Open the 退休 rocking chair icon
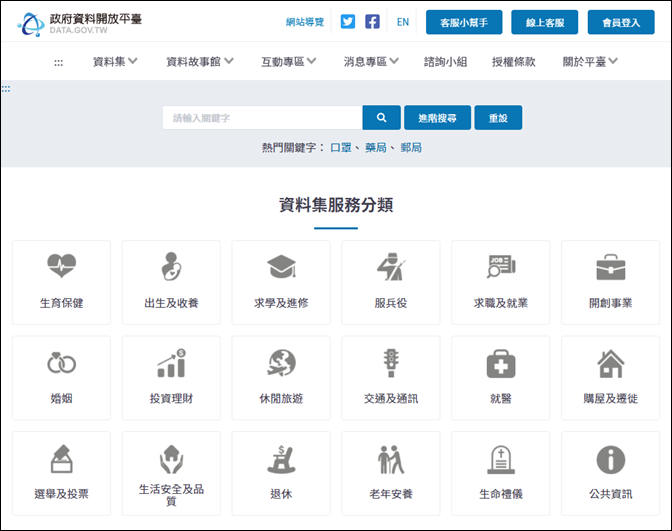This screenshot has width=672, height=531. click(281, 459)
